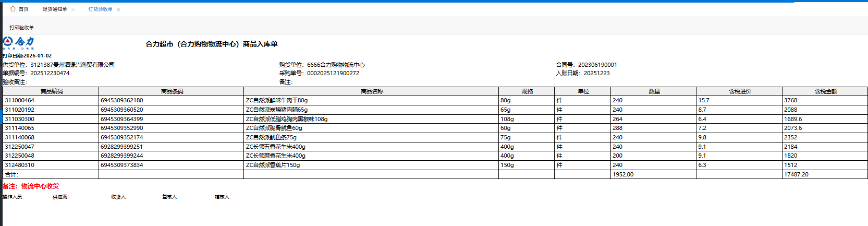868x226 pixels.
Task: Click the 商品名称 column header
Action: 371,91
